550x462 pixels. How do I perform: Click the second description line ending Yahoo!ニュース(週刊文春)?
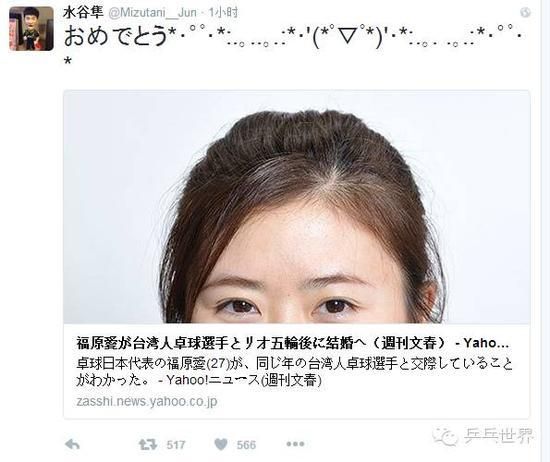pyautogui.click(x=199, y=380)
